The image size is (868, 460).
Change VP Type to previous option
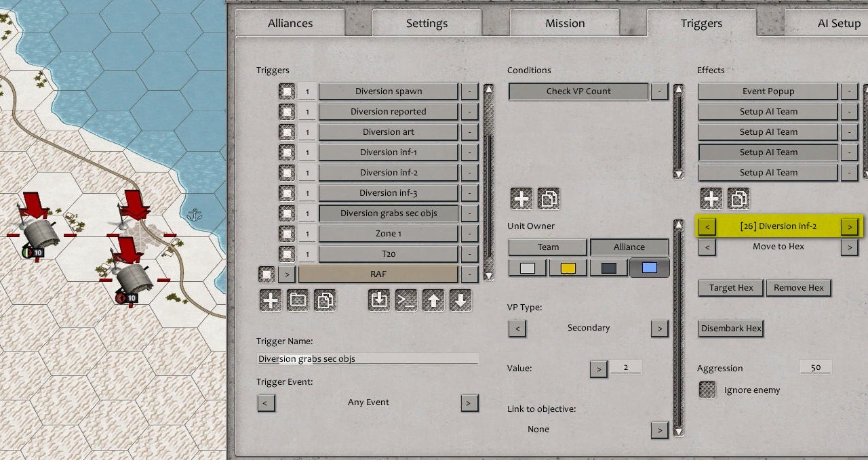tap(517, 328)
